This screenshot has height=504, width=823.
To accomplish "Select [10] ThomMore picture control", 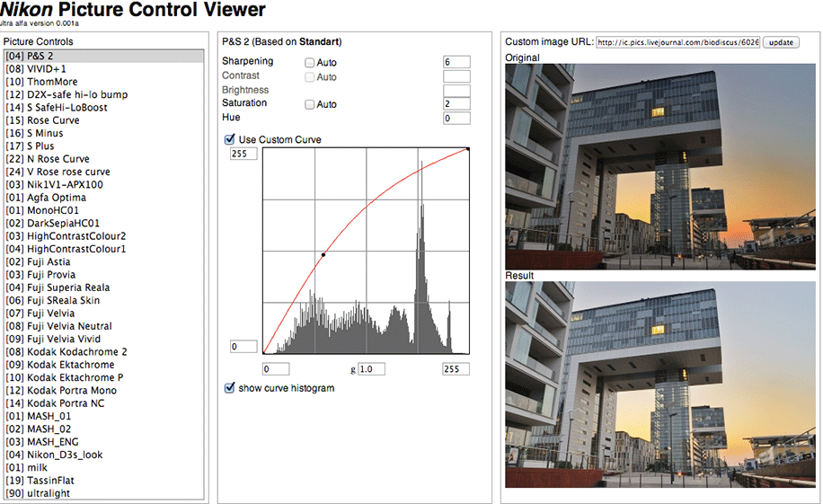I will 104,82.
